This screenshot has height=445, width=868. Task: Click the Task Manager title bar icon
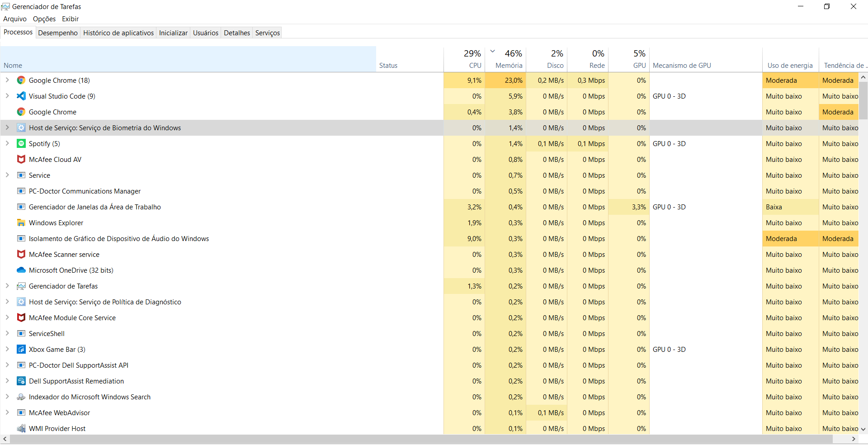click(x=5, y=6)
